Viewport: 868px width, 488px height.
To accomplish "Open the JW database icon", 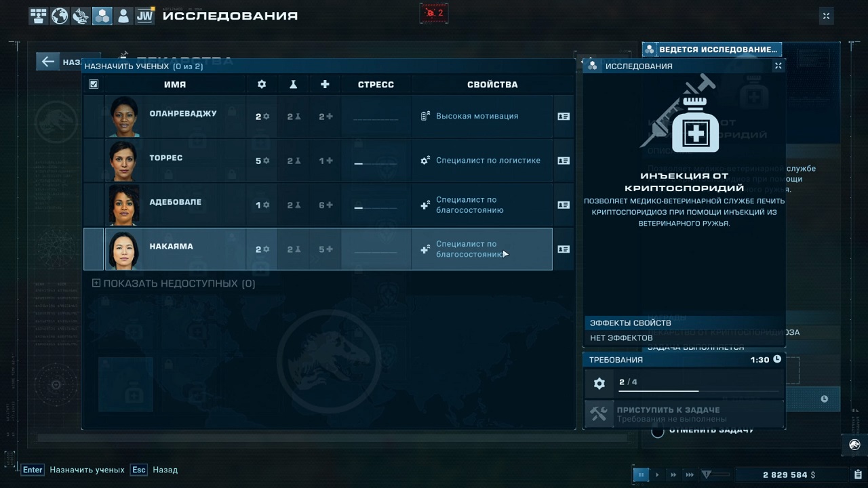I will tap(144, 16).
